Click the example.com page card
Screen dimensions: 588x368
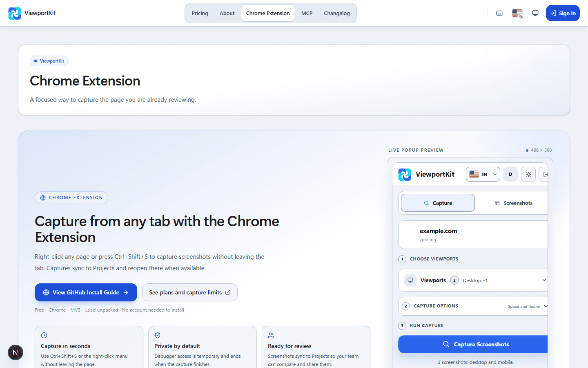click(473, 235)
